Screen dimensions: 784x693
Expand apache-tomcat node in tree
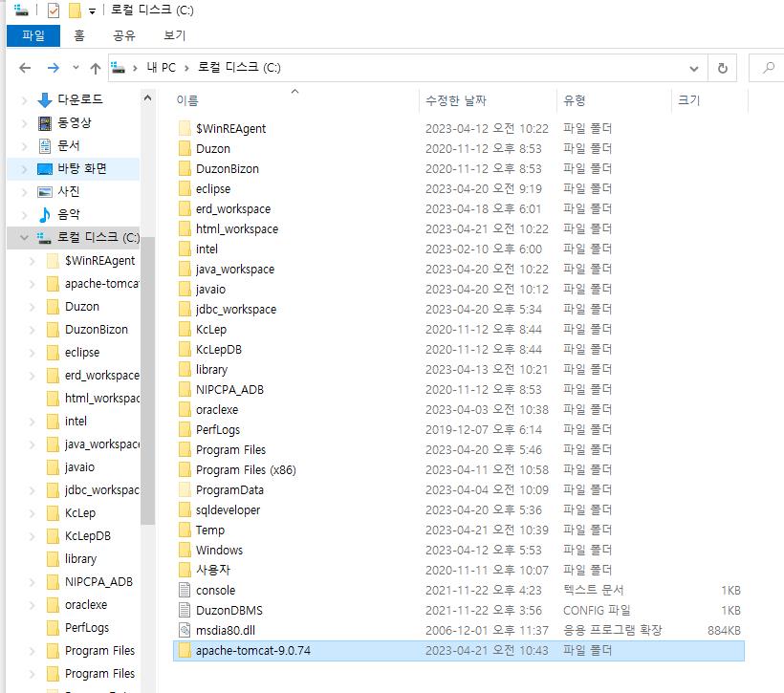(32, 284)
